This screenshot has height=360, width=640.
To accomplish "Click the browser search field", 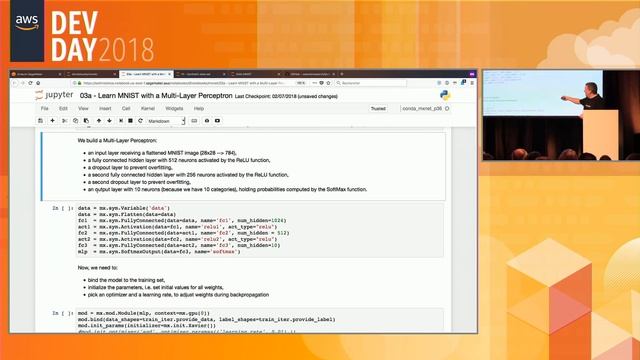I will 371,83.
